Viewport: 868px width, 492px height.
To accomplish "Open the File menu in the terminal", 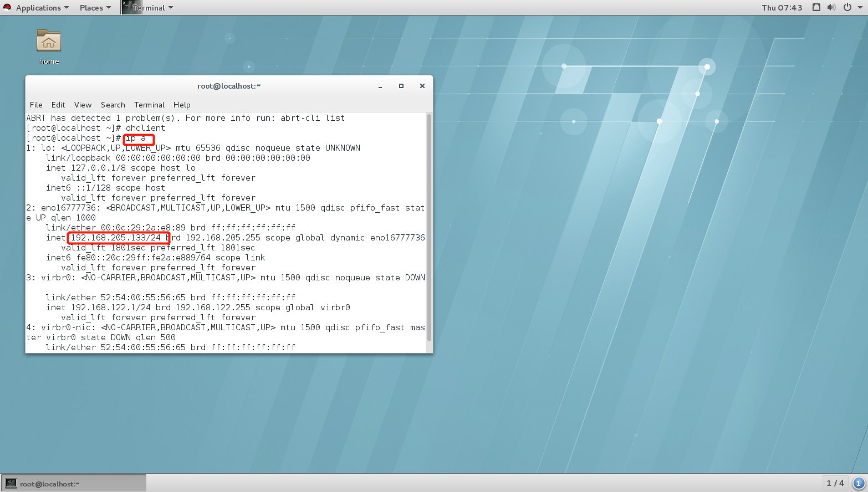I will coord(35,105).
